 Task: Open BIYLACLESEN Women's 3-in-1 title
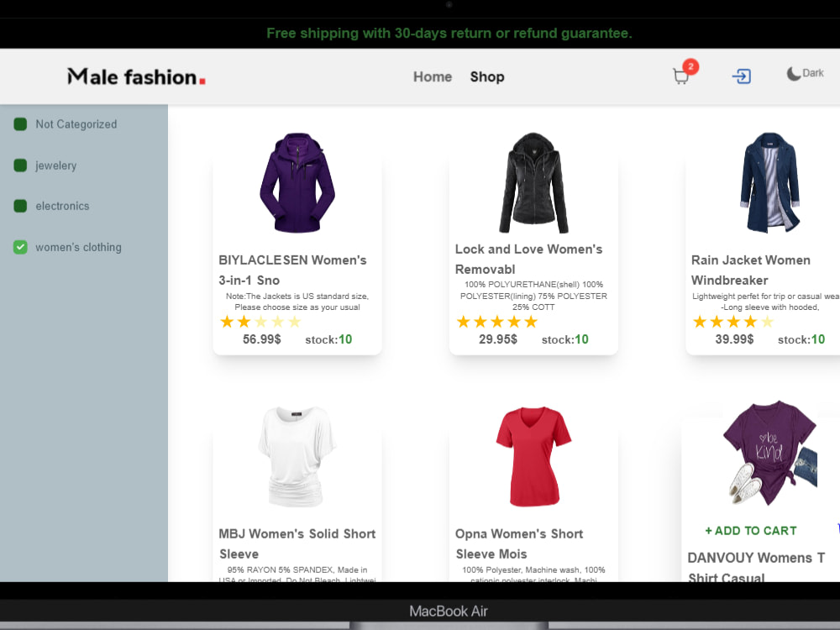point(292,270)
